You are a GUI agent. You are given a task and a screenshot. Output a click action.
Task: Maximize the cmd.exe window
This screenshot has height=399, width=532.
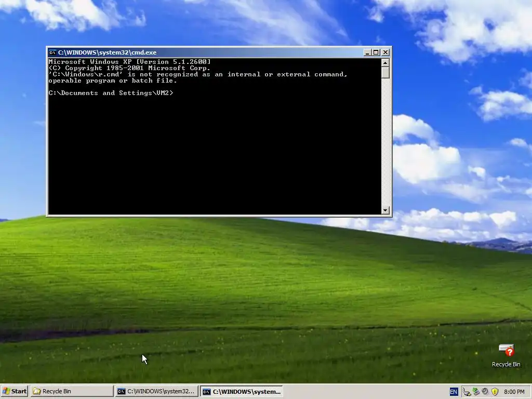pos(376,52)
